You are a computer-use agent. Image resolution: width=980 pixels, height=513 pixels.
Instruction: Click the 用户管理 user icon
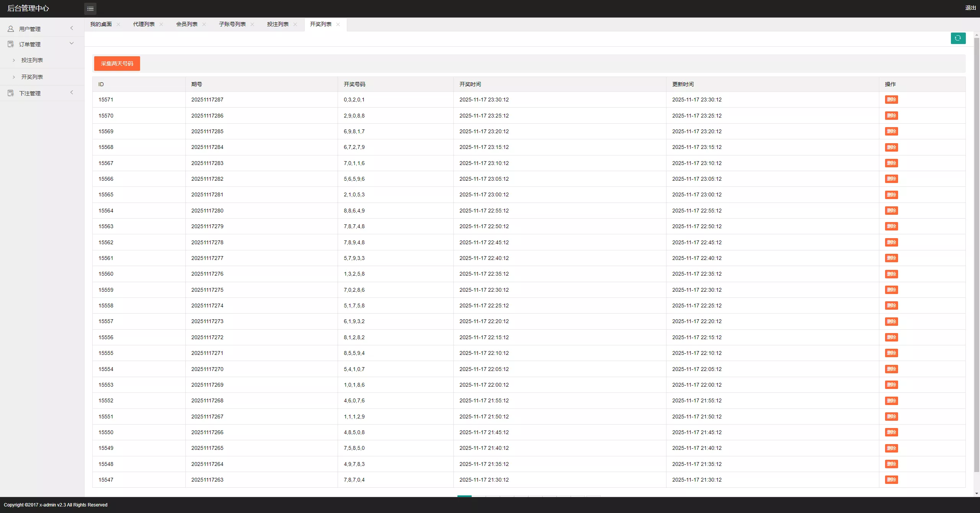tap(11, 29)
